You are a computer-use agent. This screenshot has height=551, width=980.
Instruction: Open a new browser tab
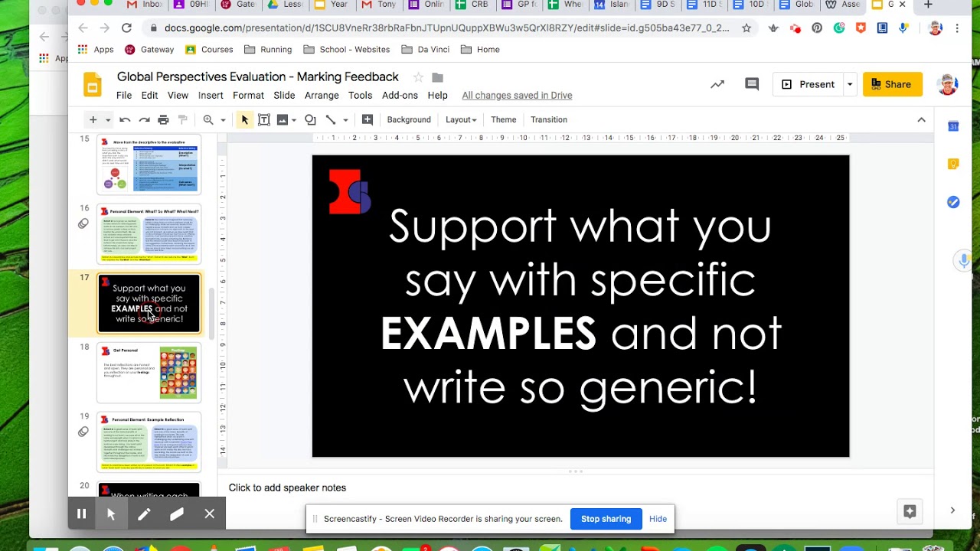pyautogui.click(x=928, y=5)
